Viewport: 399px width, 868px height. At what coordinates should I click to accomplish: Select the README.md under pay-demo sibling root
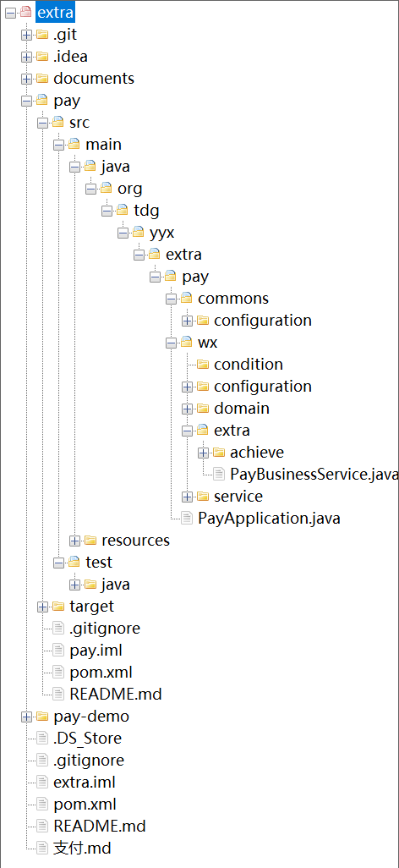(100, 826)
